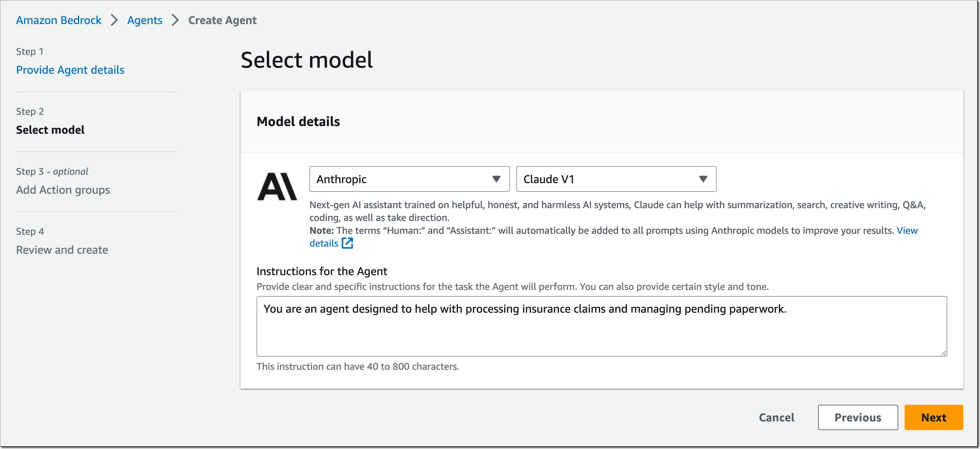Click the Anthropic logo icon
This screenshot has width=980, height=449.
click(277, 186)
